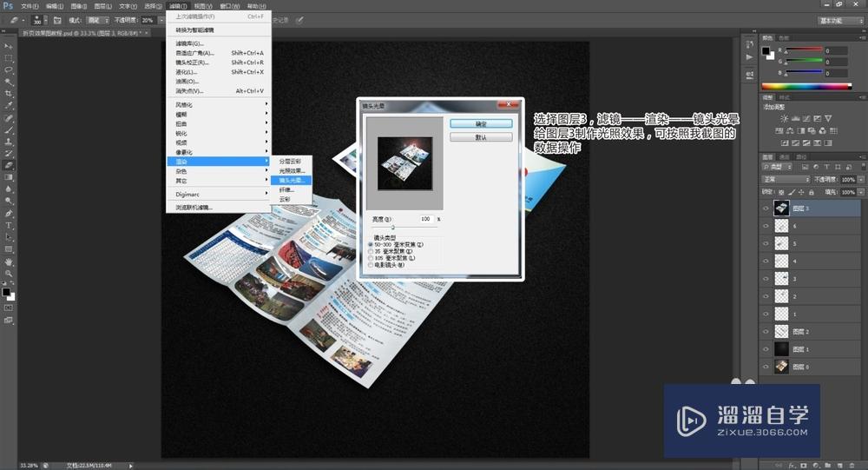Click 默认 button in Lens Flare dialog
The image size is (868, 470).
click(x=481, y=137)
